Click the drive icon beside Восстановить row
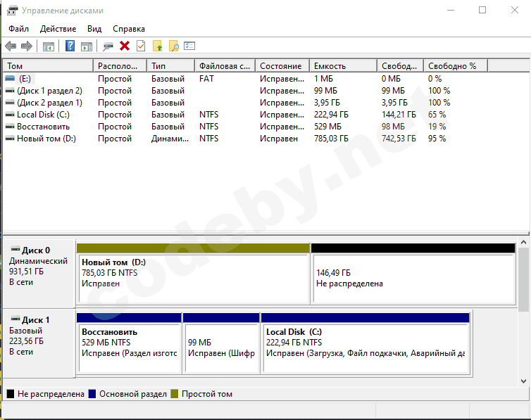Viewport: 531px width, 420px height. tap(10, 127)
